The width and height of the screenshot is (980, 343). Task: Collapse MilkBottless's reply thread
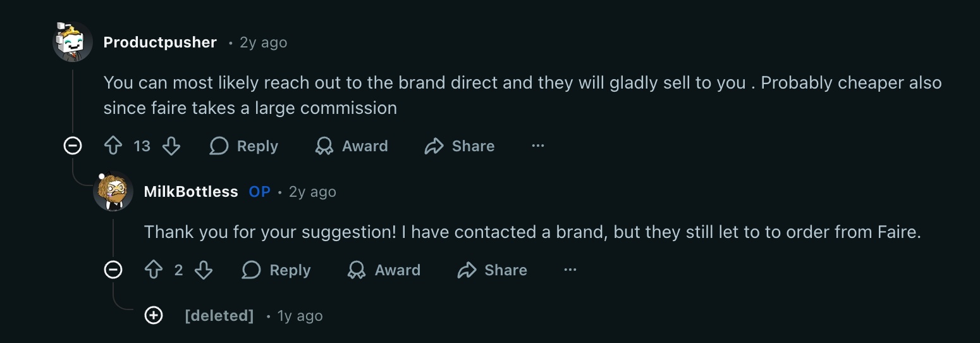[x=113, y=270]
